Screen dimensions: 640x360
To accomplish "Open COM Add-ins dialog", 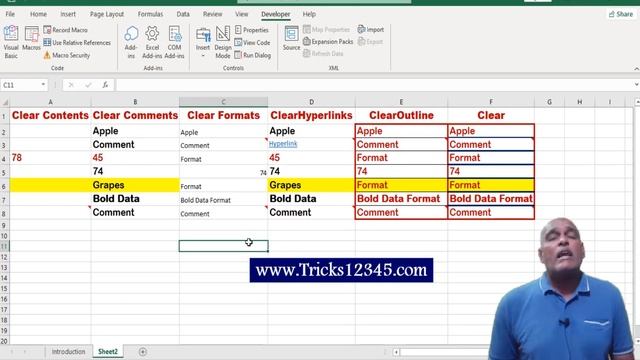I will click(x=175, y=42).
